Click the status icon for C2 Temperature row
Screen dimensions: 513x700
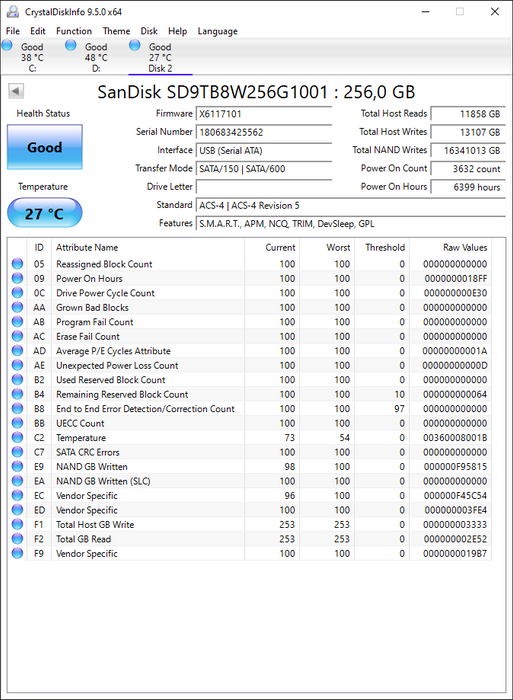(17, 437)
